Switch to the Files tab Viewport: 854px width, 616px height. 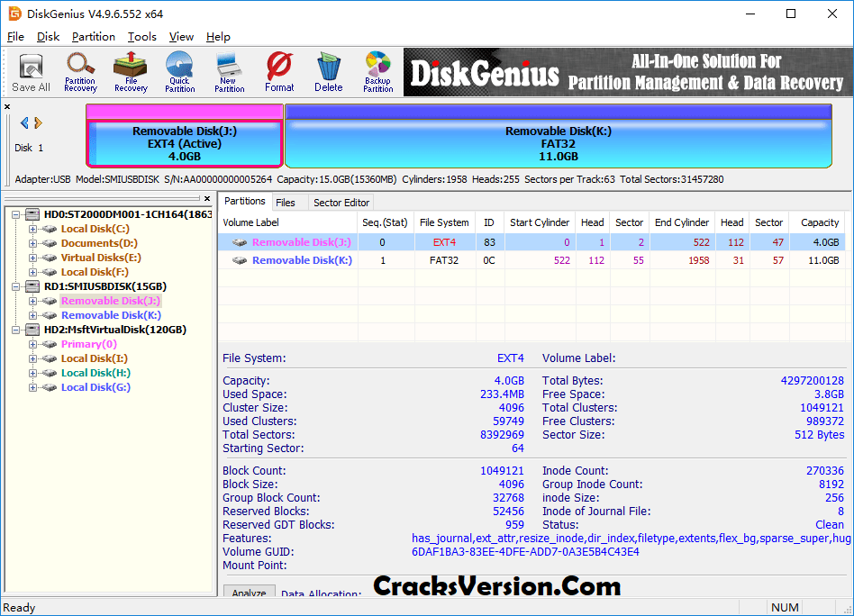tap(286, 203)
